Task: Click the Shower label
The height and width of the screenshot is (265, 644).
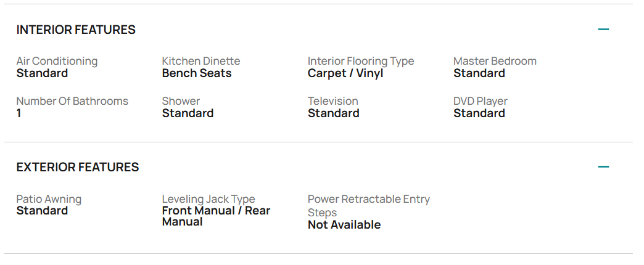Action: pos(181,101)
